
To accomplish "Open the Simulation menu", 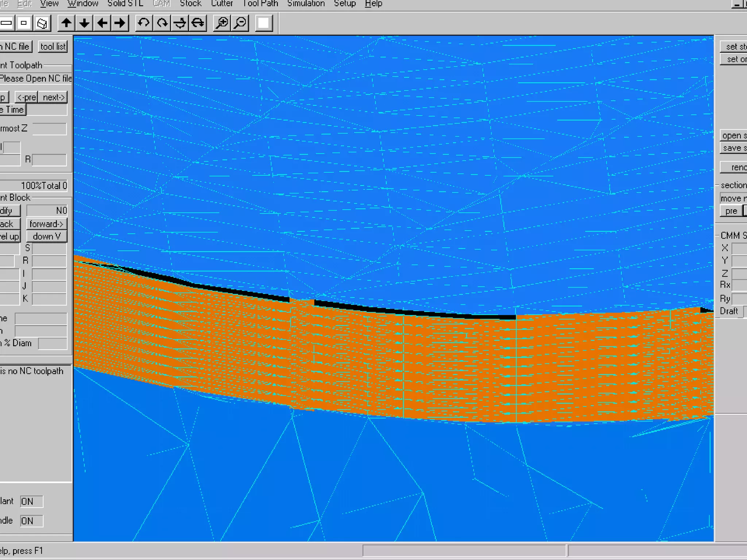I will point(306,4).
